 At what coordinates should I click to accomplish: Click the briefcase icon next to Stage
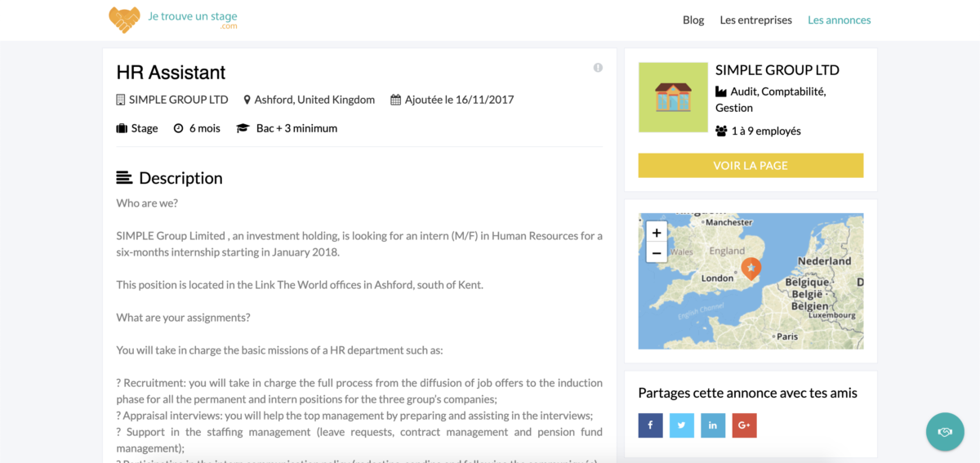pos(122,128)
